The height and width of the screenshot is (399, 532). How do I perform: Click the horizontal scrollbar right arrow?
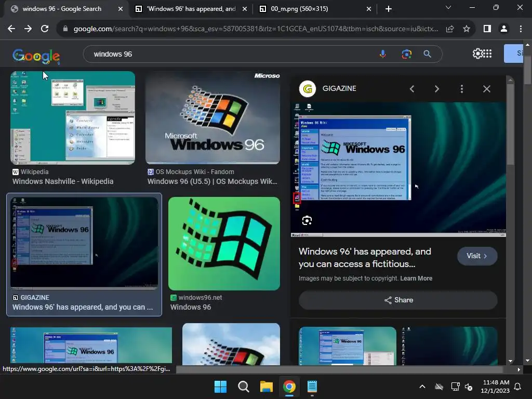tap(519, 369)
